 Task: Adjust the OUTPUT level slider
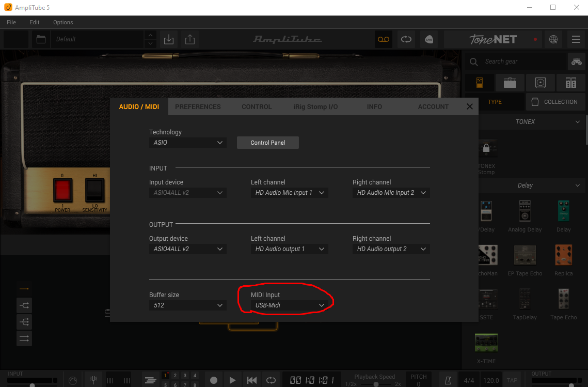(x=571, y=385)
